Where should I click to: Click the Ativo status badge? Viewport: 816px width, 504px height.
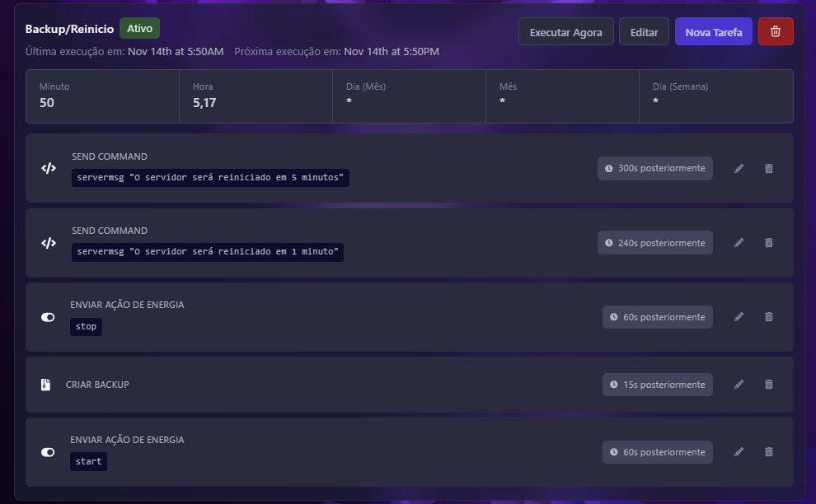pos(139,28)
